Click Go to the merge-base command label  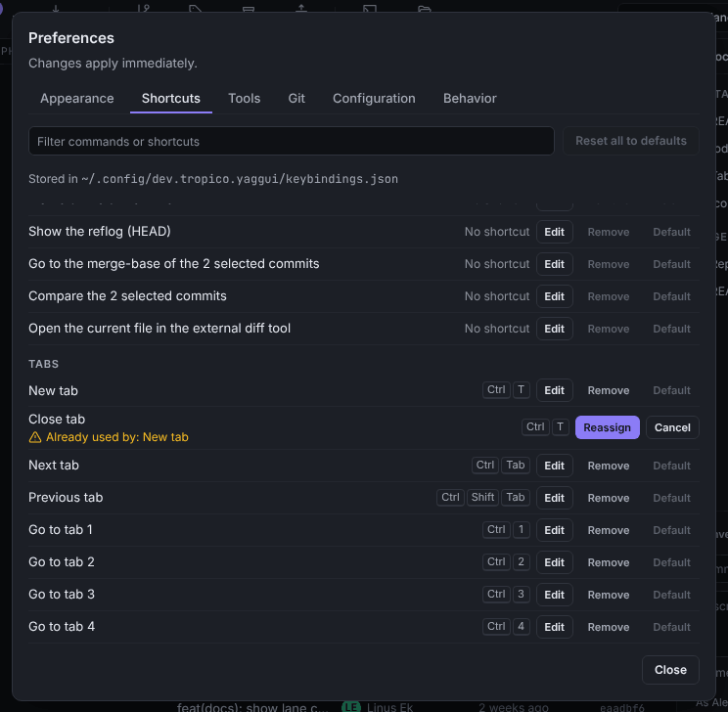coord(173,264)
